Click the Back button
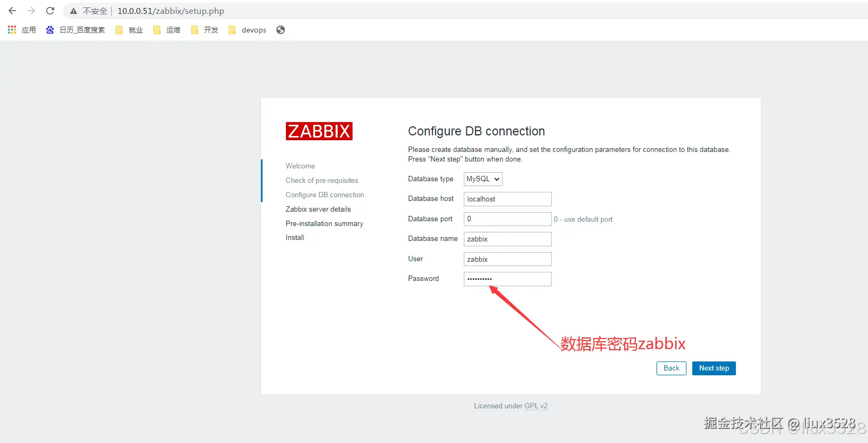This screenshot has height=443, width=868. click(x=672, y=368)
